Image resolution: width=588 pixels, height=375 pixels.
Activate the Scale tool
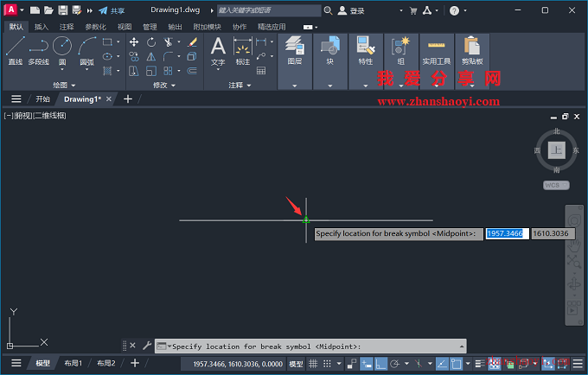[151, 71]
